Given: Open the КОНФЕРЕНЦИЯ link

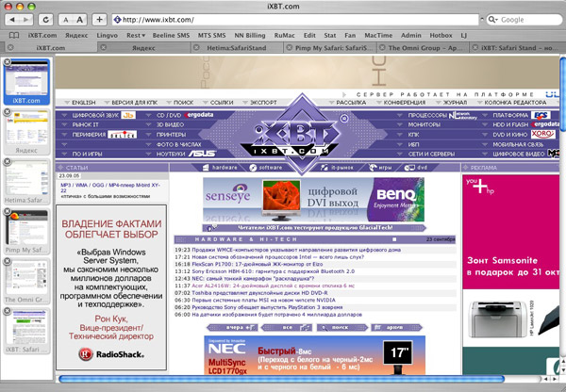Looking at the screenshot, I should [x=404, y=103].
